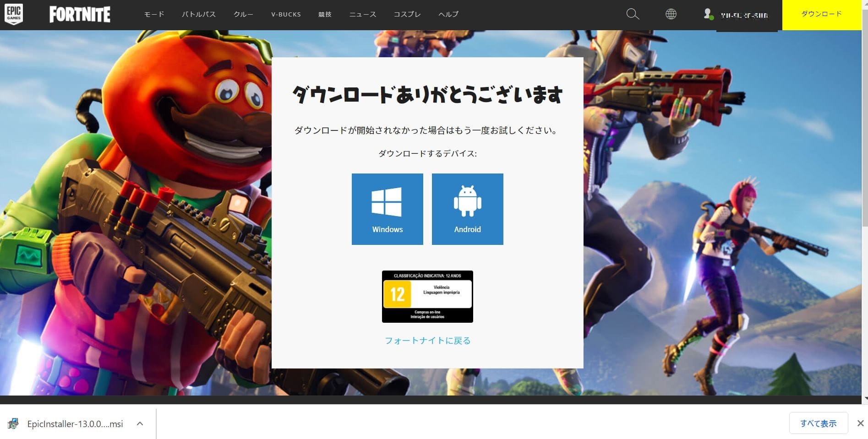Click the Epic Games logo
868x439 pixels.
[13, 14]
